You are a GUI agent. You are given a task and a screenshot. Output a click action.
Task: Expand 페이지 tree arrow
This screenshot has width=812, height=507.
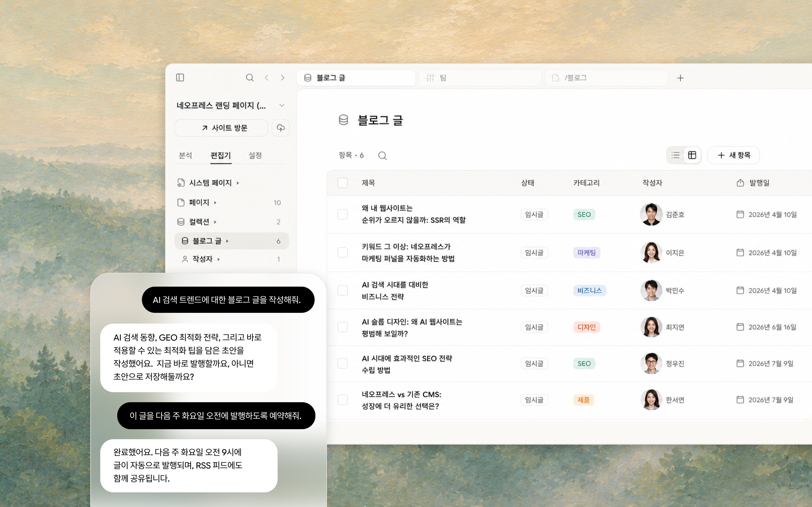coord(215,203)
